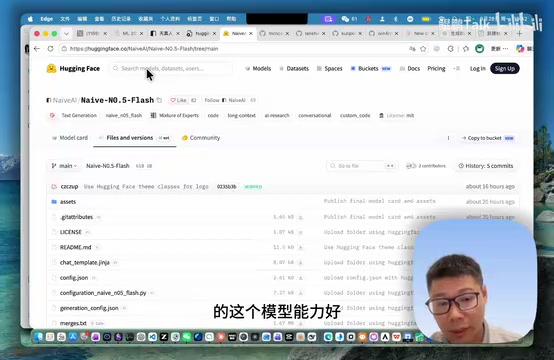The width and height of the screenshot is (554, 360).
Task: Switch to the Files and versions tab
Action: click(x=135, y=138)
